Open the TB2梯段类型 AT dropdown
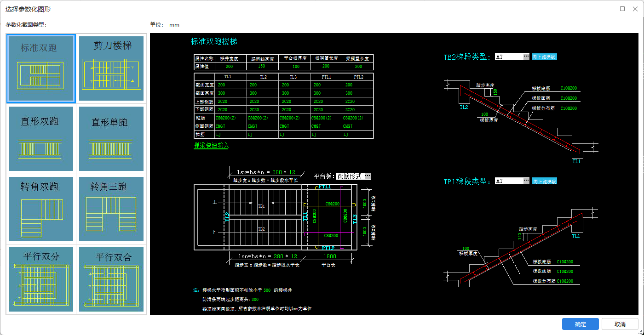Screen dimensions: 644x335 (x=526, y=57)
